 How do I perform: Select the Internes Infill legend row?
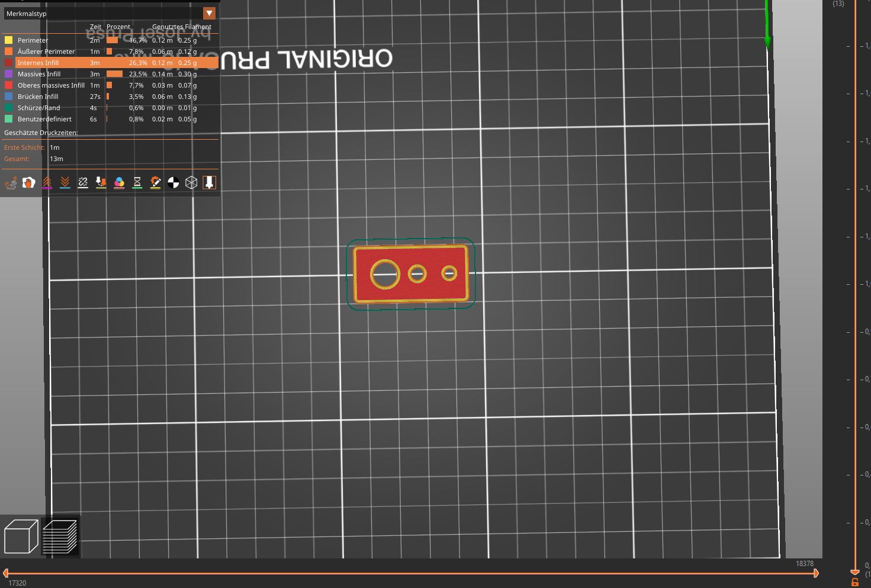point(110,63)
